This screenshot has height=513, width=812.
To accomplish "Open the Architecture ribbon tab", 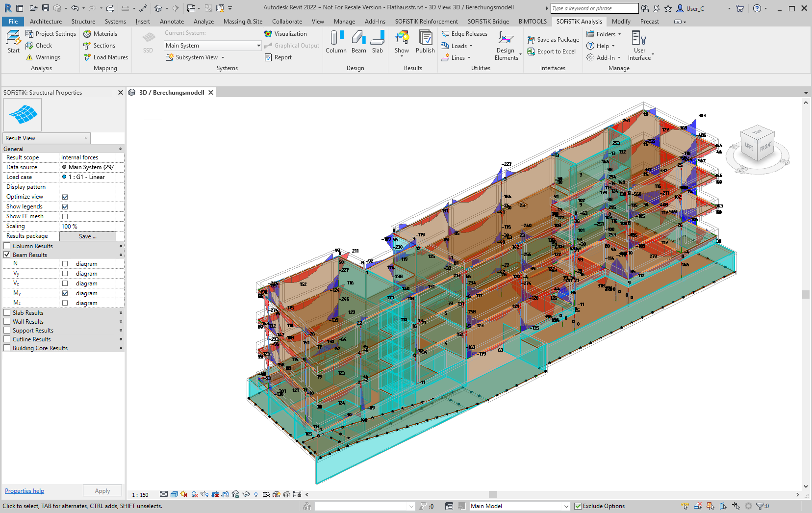I will point(46,22).
